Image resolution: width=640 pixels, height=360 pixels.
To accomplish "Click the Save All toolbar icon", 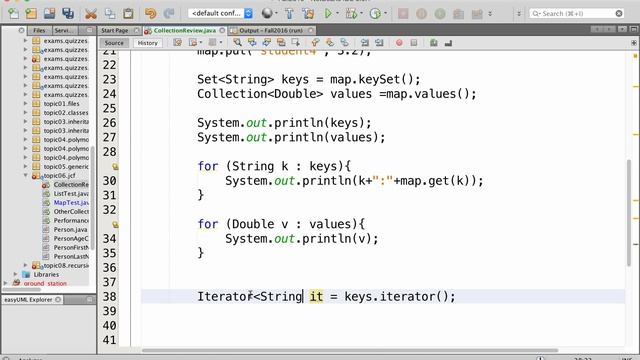I will point(68,13).
